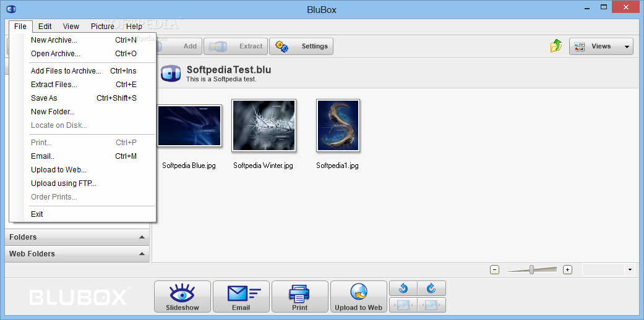644x320 pixels.
Task: Click the Add toolbar button
Action: tap(179, 46)
